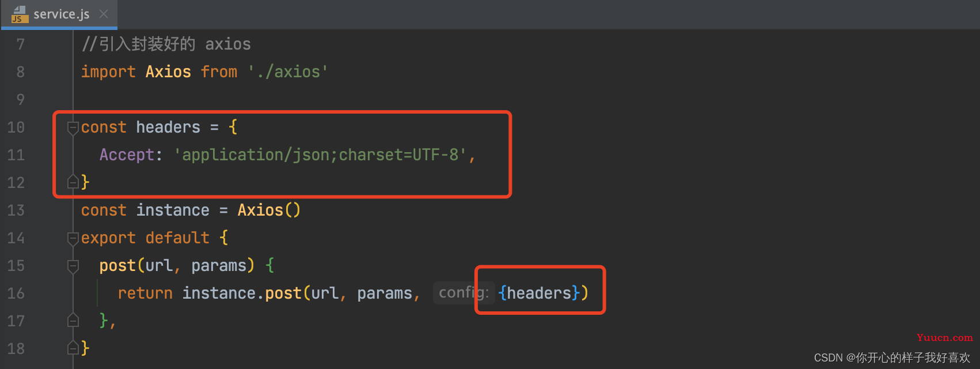980x369 pixels.
Task: Click line number 13 in the gutter
Action: click(x=16, y=210)
